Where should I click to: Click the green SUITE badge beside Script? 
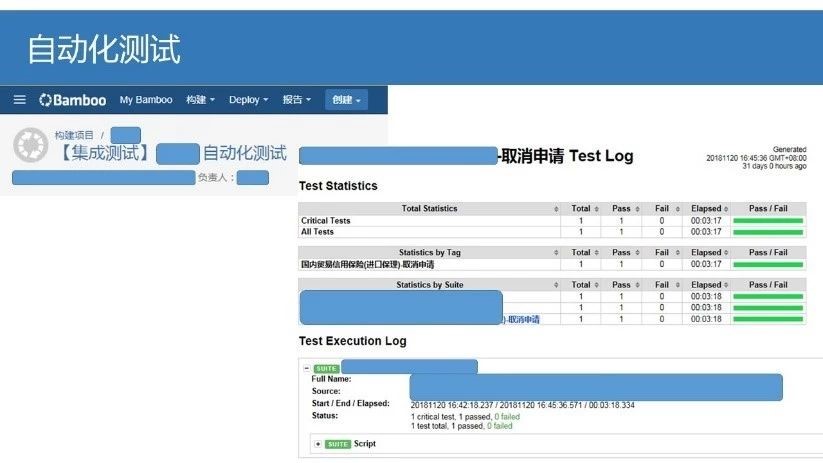pos(337,444)
